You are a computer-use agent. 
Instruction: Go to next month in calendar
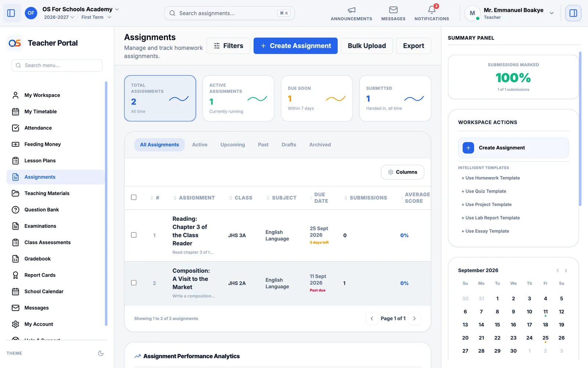[x=566, y=270]
